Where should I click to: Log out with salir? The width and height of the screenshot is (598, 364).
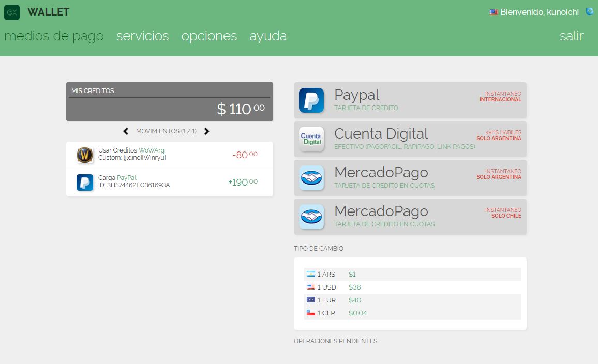click(x=571, y=36)
